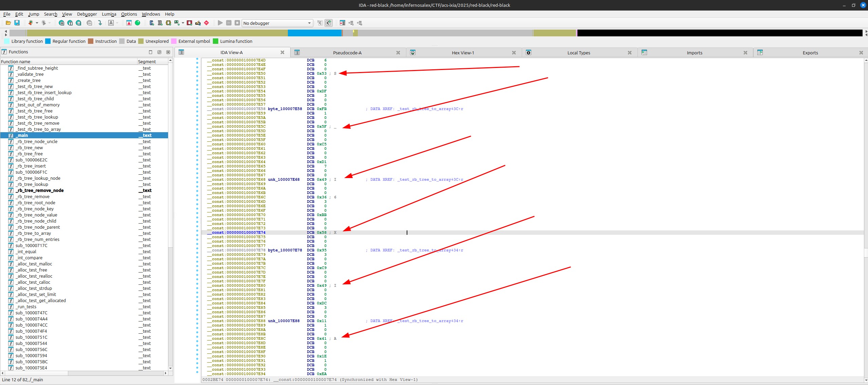
Task: Open the jump-back history dropdown arrow
Action: [37, 23]
